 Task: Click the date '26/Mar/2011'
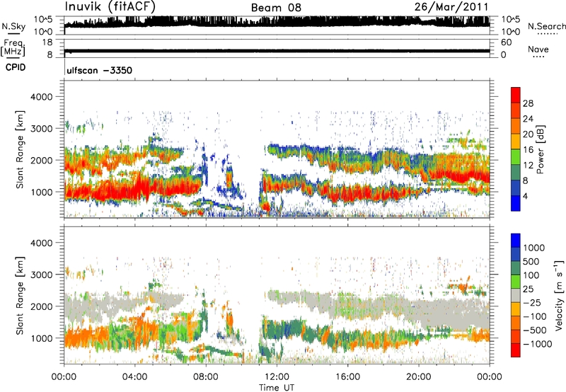coord(451,7)
